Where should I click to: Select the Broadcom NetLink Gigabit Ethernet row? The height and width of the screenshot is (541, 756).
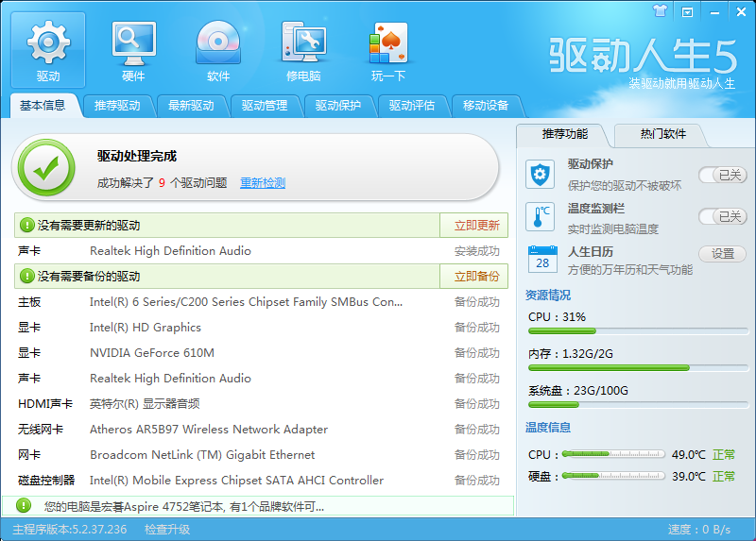(x=261, y=455)
